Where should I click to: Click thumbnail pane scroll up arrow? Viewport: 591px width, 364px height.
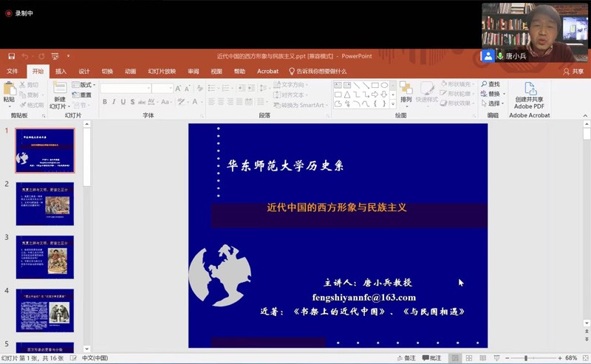point(86,124)
